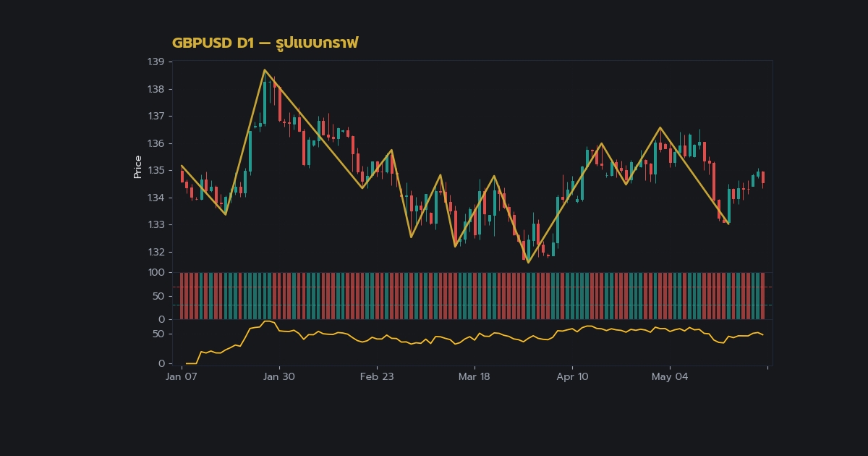
Task: Click the '137' price axis value
Action: 156,116
